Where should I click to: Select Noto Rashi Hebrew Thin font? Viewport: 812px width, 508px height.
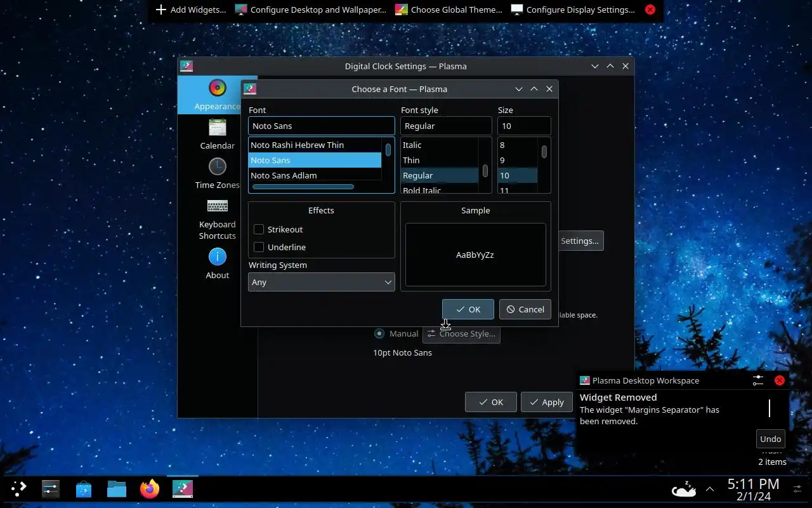(x=315, y=145)
